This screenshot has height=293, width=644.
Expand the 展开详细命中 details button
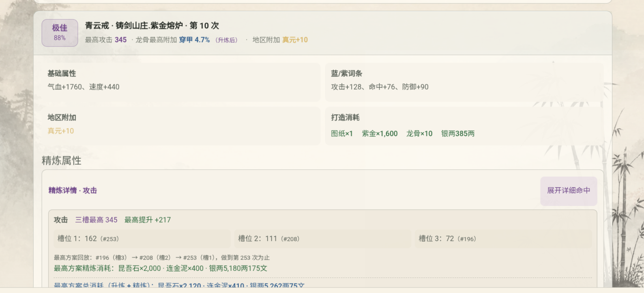coord(568,191)
